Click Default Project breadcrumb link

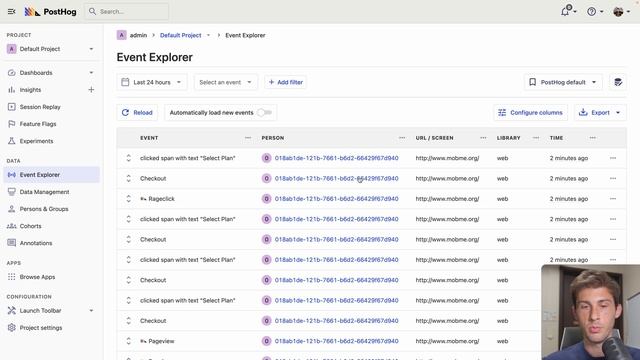(x=180, y=36)
